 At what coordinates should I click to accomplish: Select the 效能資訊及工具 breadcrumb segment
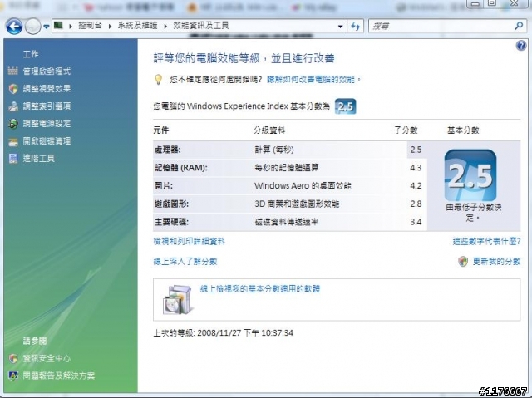tap(201, 26)
